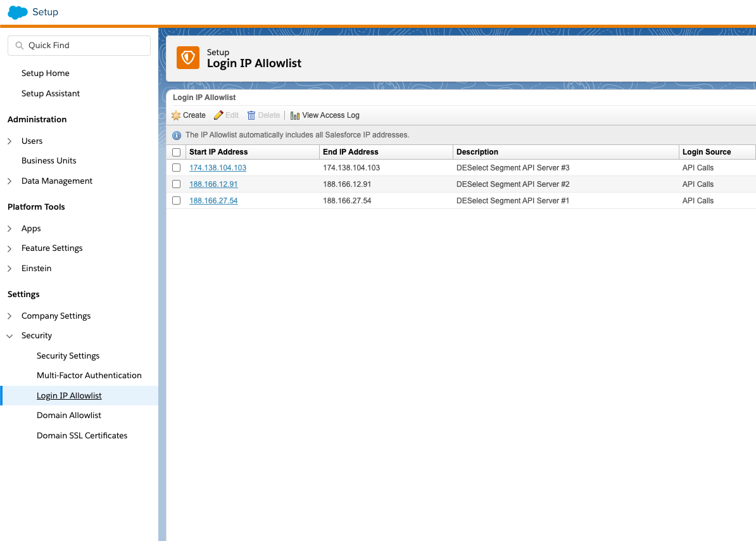The width and height of the screenshot is (756, 541).
Task: Open Setup Assistant
Action: pos(51,94)
